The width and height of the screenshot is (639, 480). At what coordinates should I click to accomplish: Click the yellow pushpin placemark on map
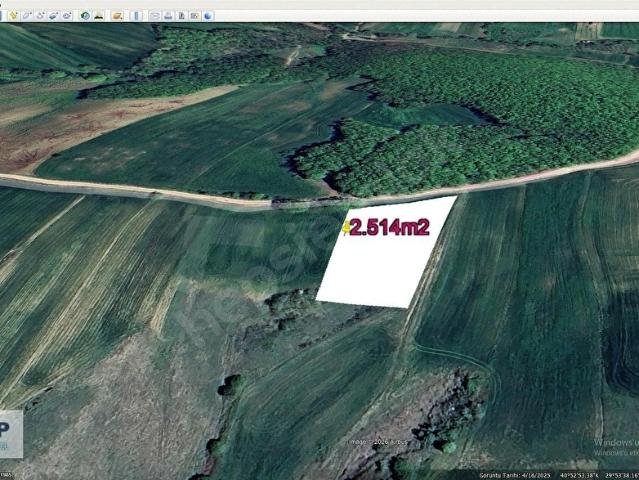click(346, 228)
